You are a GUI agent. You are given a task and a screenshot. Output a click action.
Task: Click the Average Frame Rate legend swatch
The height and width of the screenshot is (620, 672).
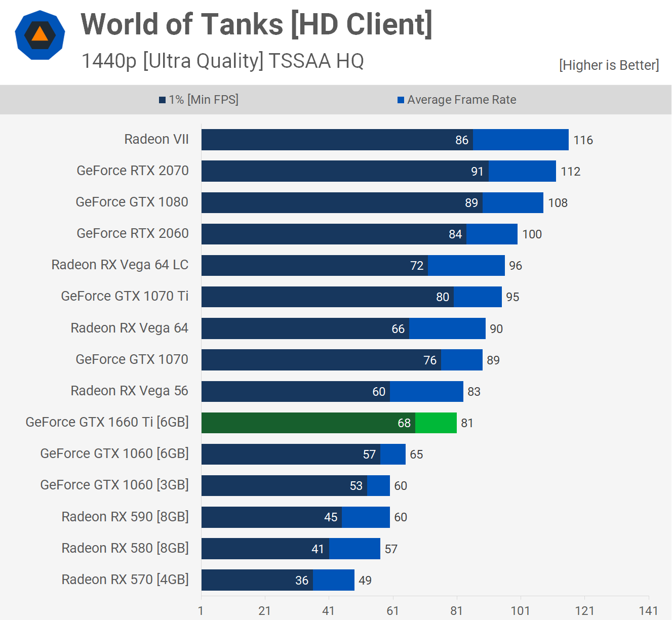tap(401, 100)
